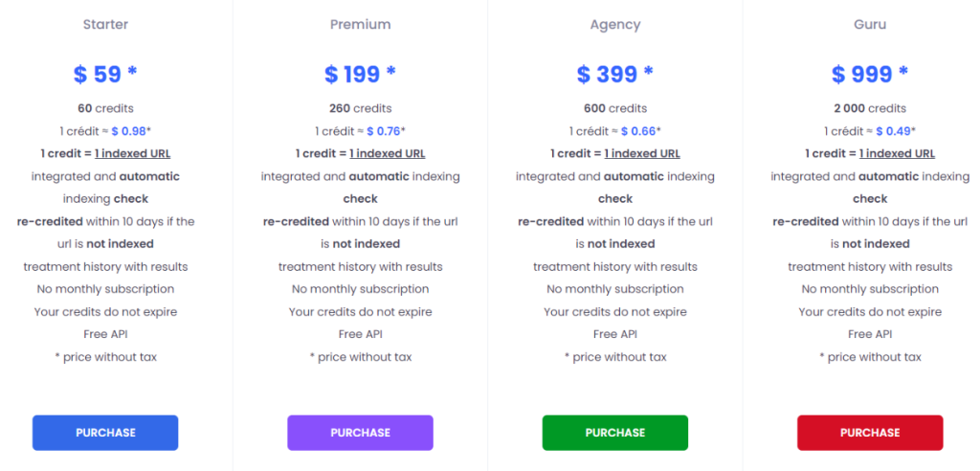The width and height of the screenshot is (980, 471).
Task: Click the Guru plan title
Action: (x=870, y=24)
